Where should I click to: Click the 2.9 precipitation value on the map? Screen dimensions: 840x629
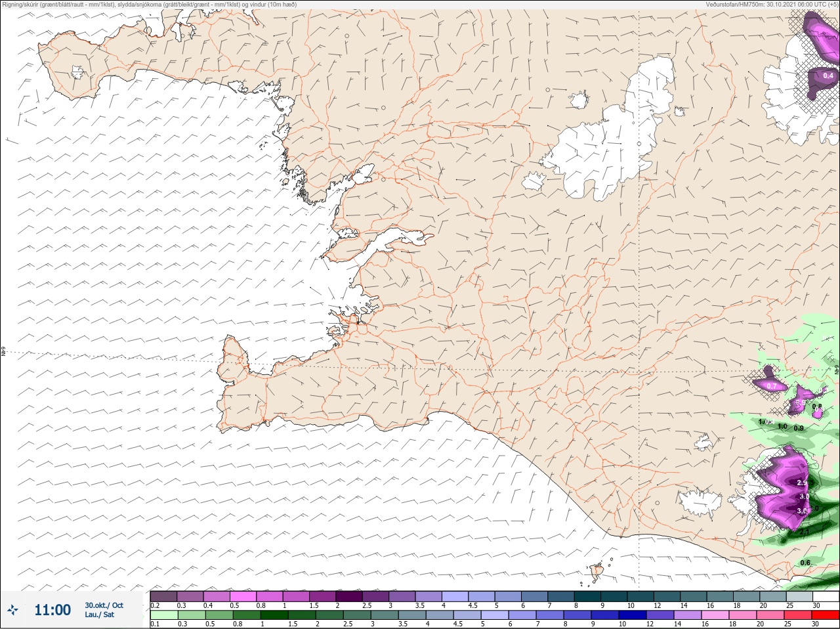[802, 483]
